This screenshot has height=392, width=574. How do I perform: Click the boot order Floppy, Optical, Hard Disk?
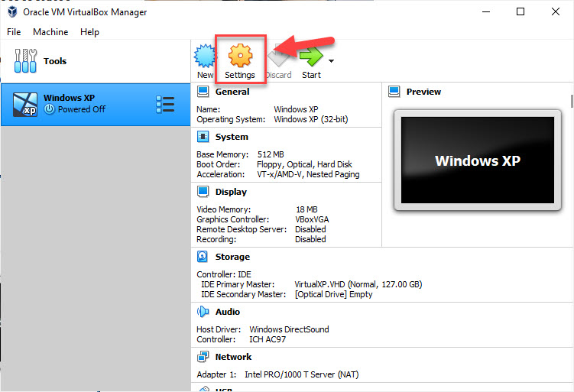(x=304, y=164)
